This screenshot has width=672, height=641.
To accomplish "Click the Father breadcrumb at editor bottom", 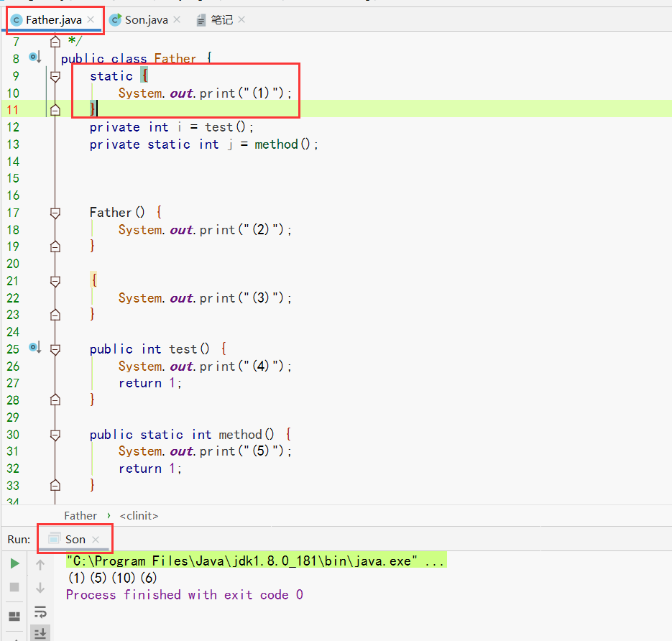I will [x=80, y=515].
